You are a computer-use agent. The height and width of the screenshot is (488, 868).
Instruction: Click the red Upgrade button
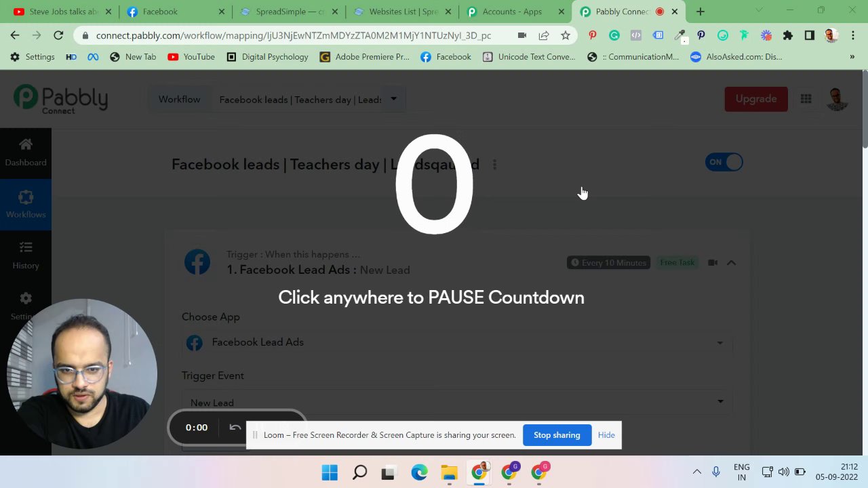756,99
